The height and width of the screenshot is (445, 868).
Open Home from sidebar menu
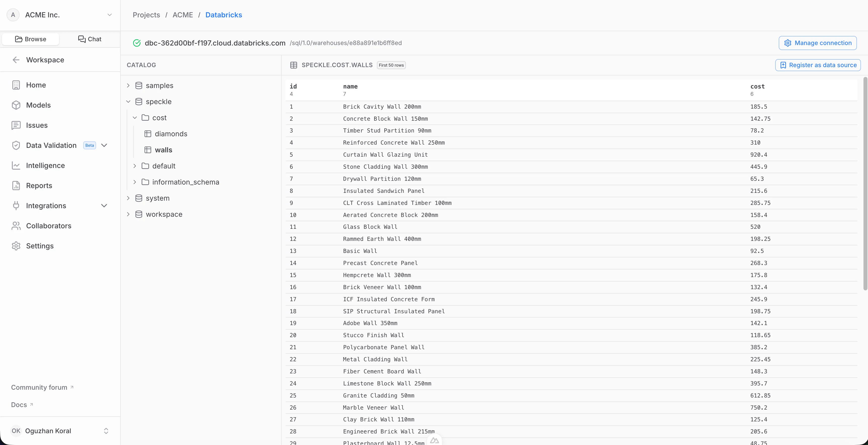(x=36, y=85)
